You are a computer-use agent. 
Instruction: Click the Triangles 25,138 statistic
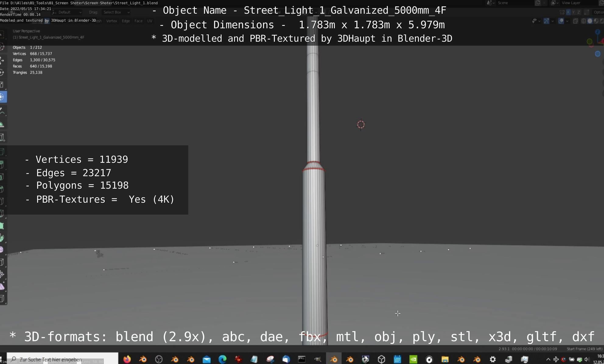(x=28, y=72)
